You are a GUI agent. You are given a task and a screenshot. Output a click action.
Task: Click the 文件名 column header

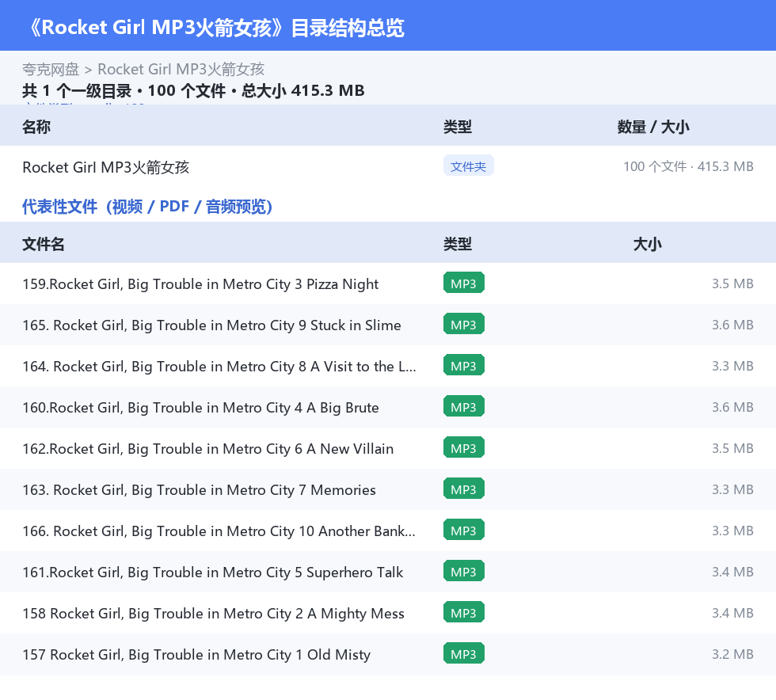click(x=43, y=245)
